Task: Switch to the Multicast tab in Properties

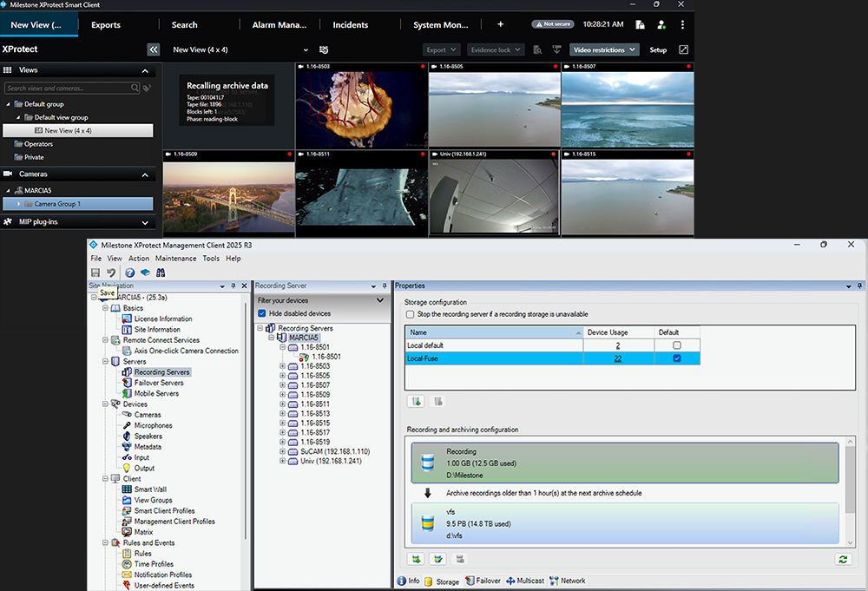Action: coord(525,581)
